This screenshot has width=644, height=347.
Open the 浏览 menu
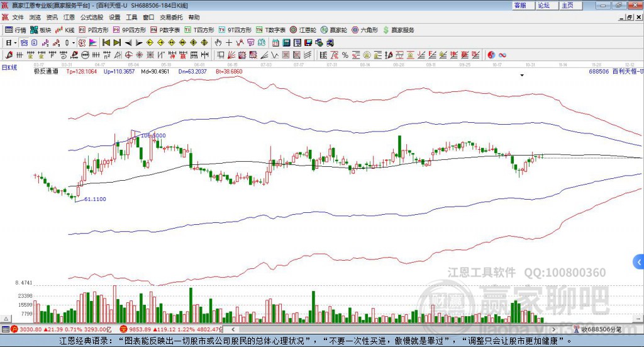click(35, 17)
